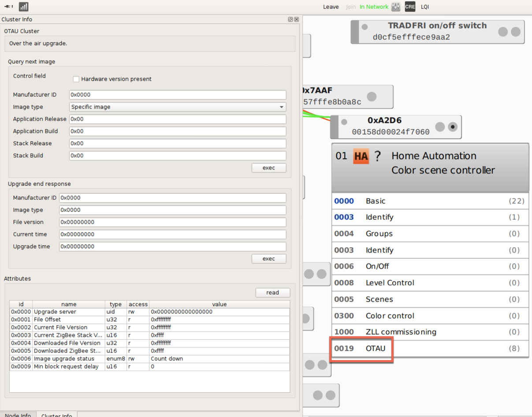This screenshot has width=532, height=417.
Task: Enable Hardware version present checkbox
Action: pos(76,79)
